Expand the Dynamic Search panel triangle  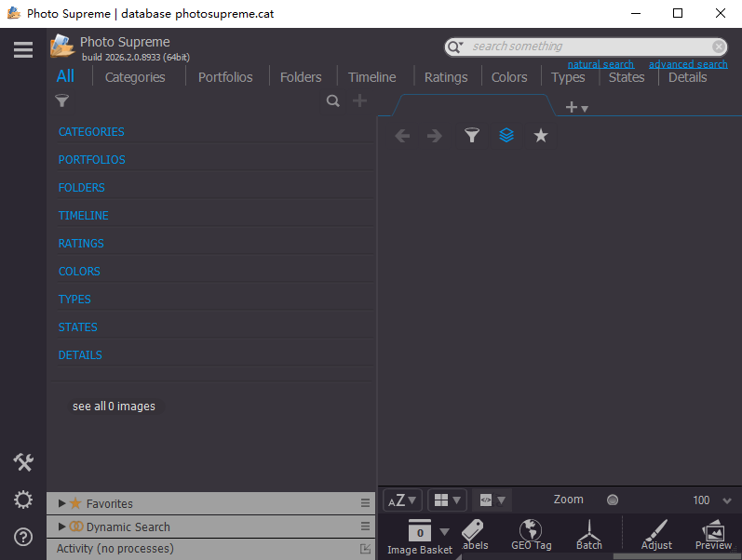point(62,527)
